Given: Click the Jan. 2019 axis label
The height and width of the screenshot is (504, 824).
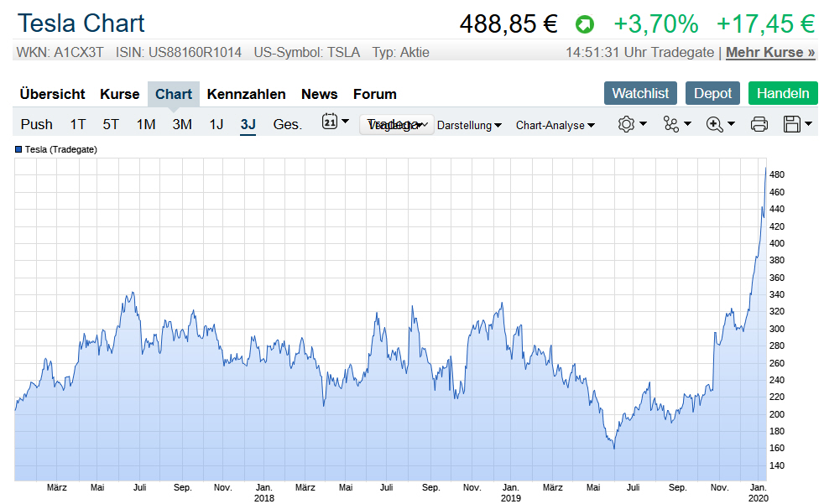Looking at the screenshot, I should pyautogui.click(x=511, y=493).
